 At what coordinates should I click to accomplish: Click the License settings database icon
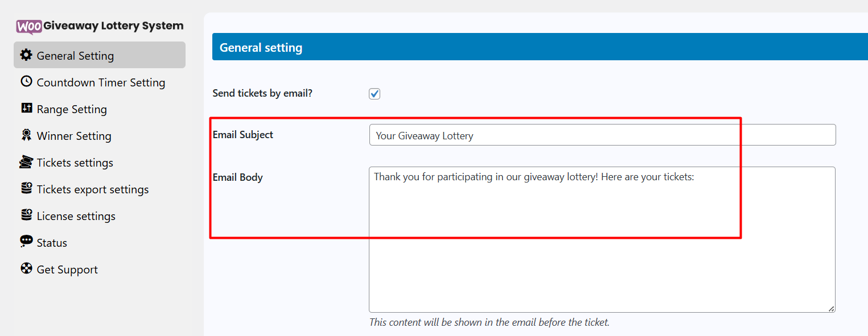[x=26, y=215]
